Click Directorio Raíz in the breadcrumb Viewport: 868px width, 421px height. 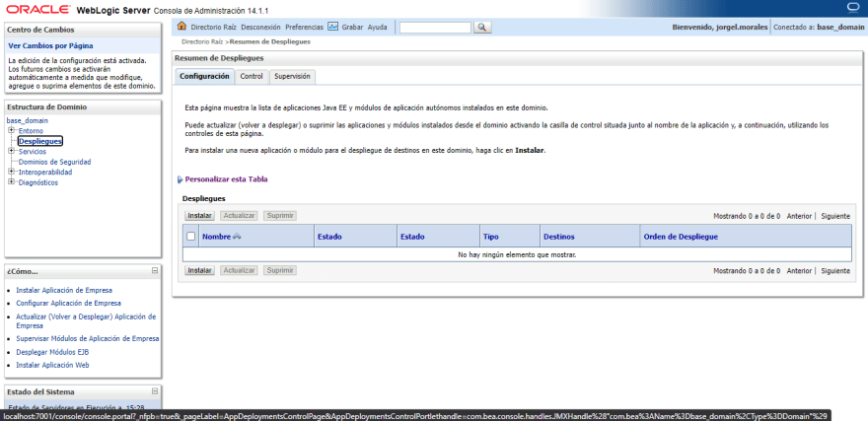coord(202,41)
